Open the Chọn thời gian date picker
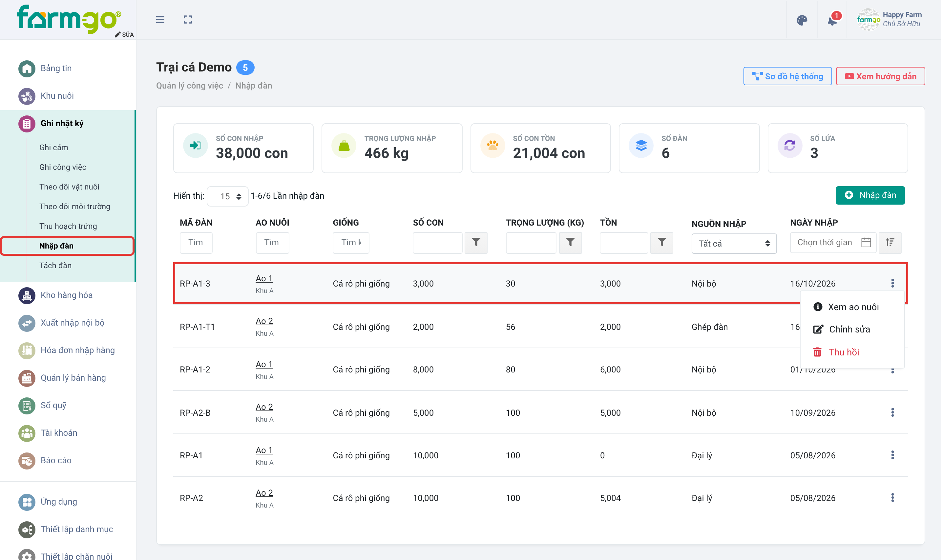Screen dimensions: 941x560 (x=833, y=242)
